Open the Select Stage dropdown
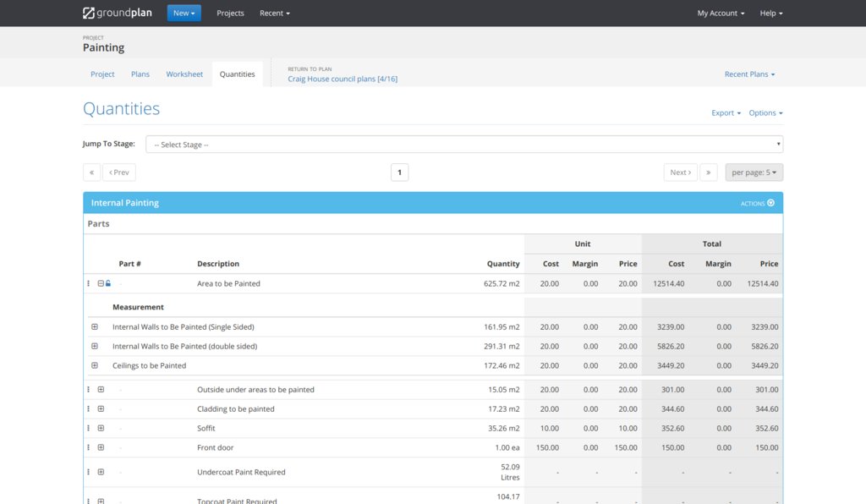The image size is (866, 504). point(463,145)
